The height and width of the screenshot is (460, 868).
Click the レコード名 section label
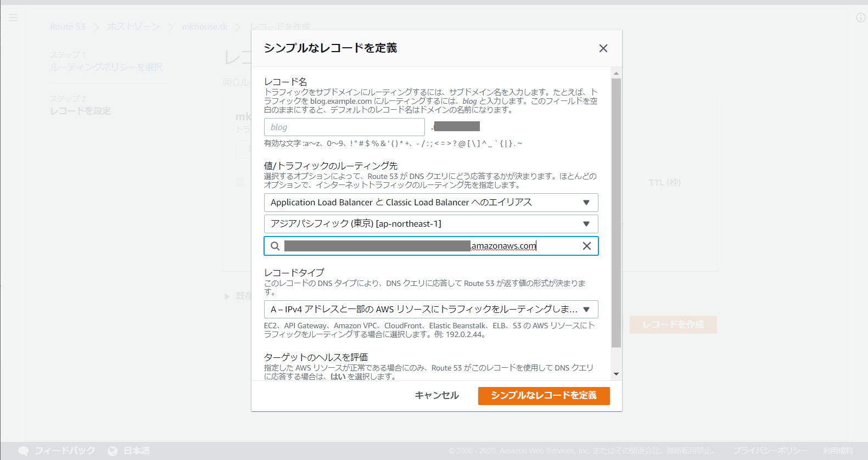coord(285,82)
